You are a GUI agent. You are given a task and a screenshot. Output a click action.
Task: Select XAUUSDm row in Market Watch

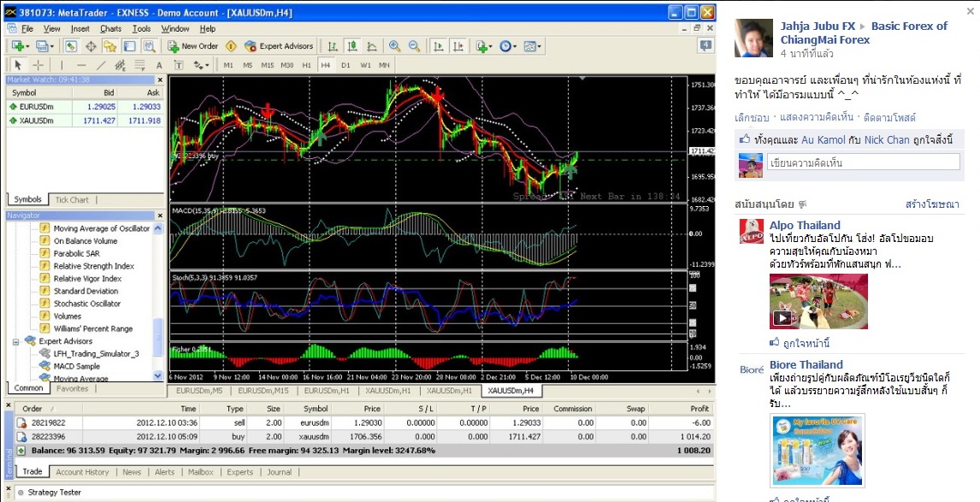[x=85, y=121]
